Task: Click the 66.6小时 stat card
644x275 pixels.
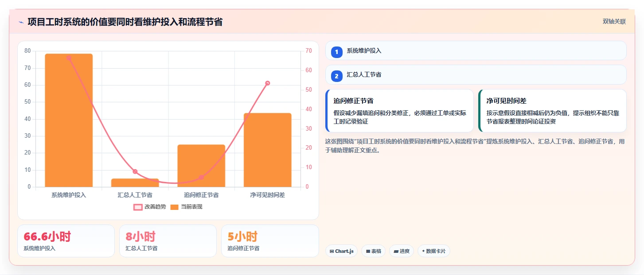Action: pyautogui.click(x=66, y=241)
